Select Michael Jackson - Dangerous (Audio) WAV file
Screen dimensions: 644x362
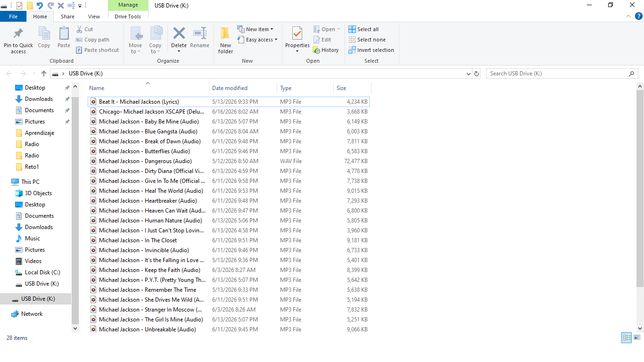tap(228, 161)
